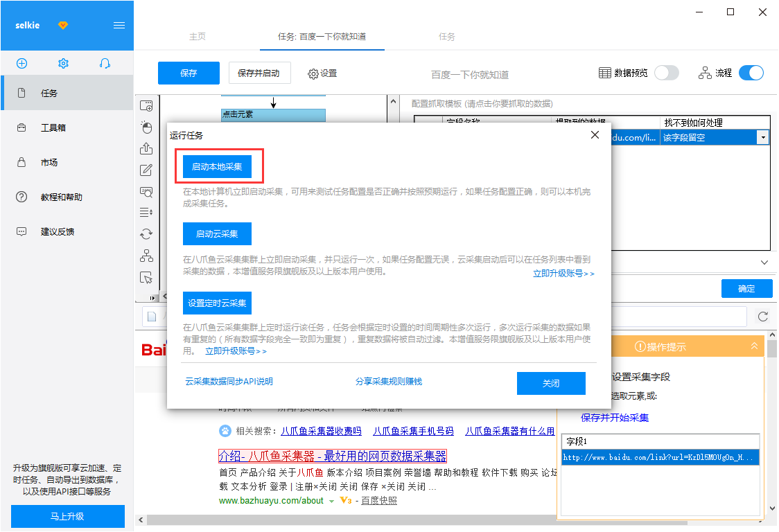Open the 该字段留空 dropdown arrow
Image resolution: width=779 pixels, height=532 pixels.
click(x=762, y=137)
